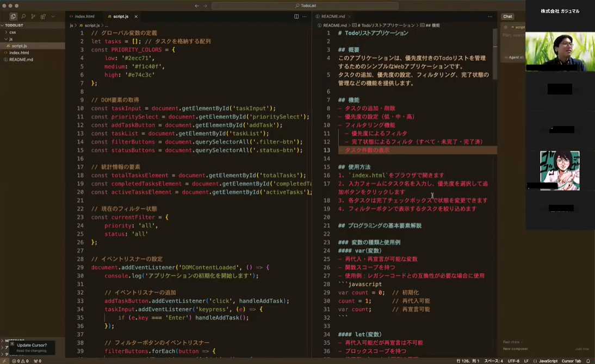Open more actions for the README.md editor

tap(490, 16)
